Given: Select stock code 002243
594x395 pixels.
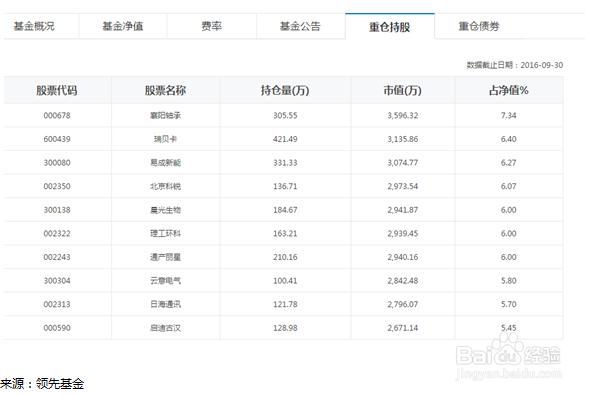Looking at the screenshot, I should pos(57,257).
